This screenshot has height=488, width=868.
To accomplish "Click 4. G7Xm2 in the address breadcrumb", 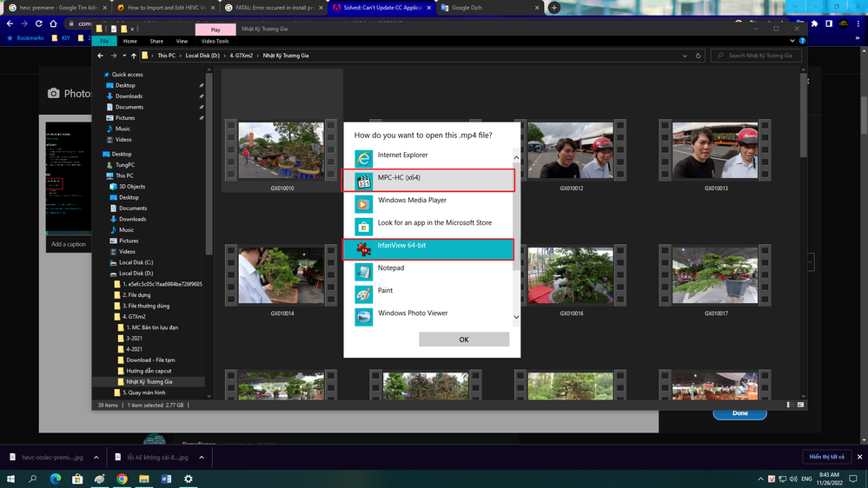I will [x=241, y=56].
